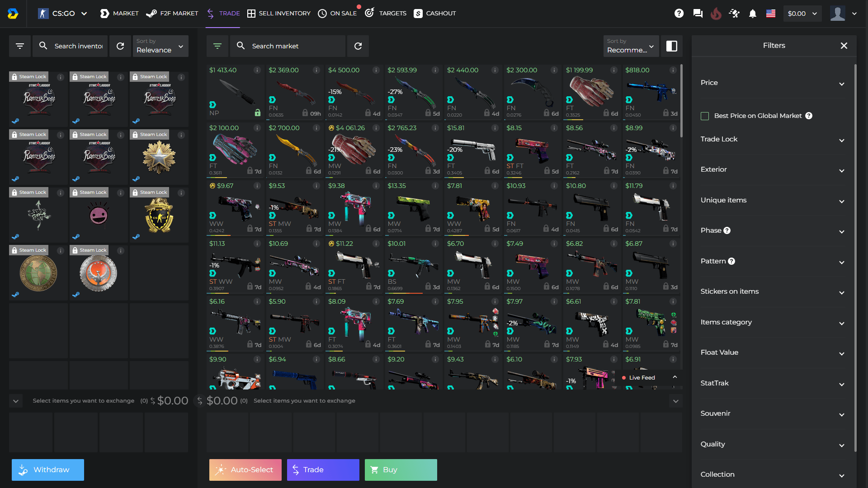The image size is (868, 488).
Task: Click the Auto-Select button
Action: 245,469
